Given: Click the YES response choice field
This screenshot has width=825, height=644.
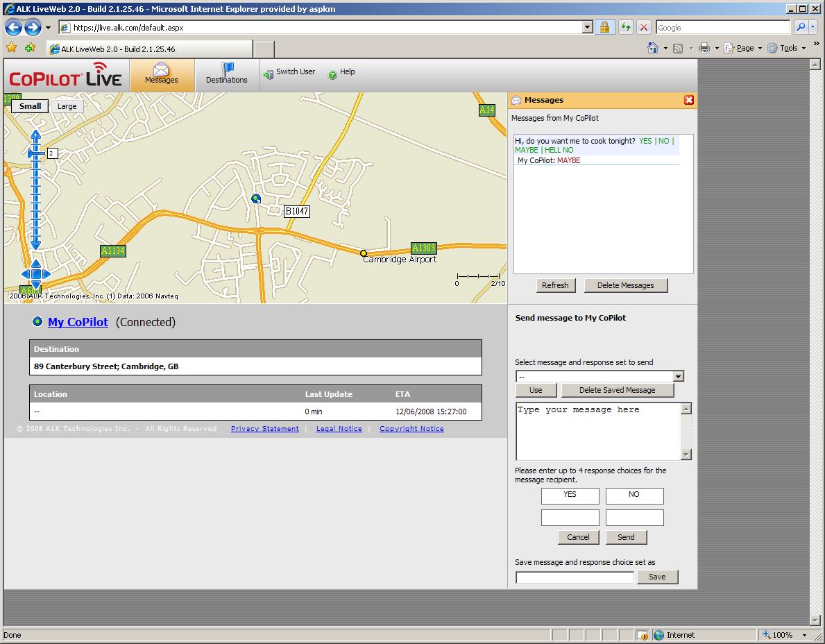Looking at the screenshot, I should pyautogui.click(x=570, y=495).
